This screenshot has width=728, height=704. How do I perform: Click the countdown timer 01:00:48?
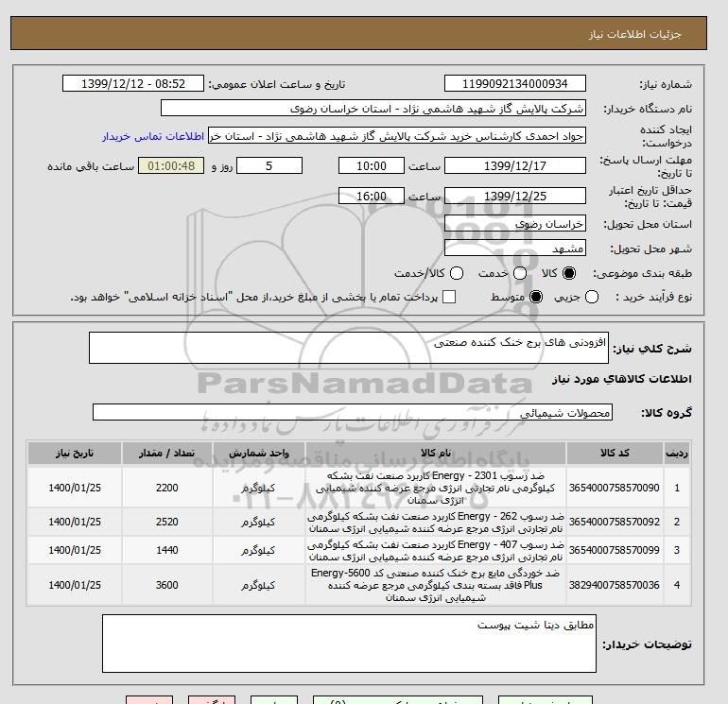pyautogui.click(x=171, y=165)
